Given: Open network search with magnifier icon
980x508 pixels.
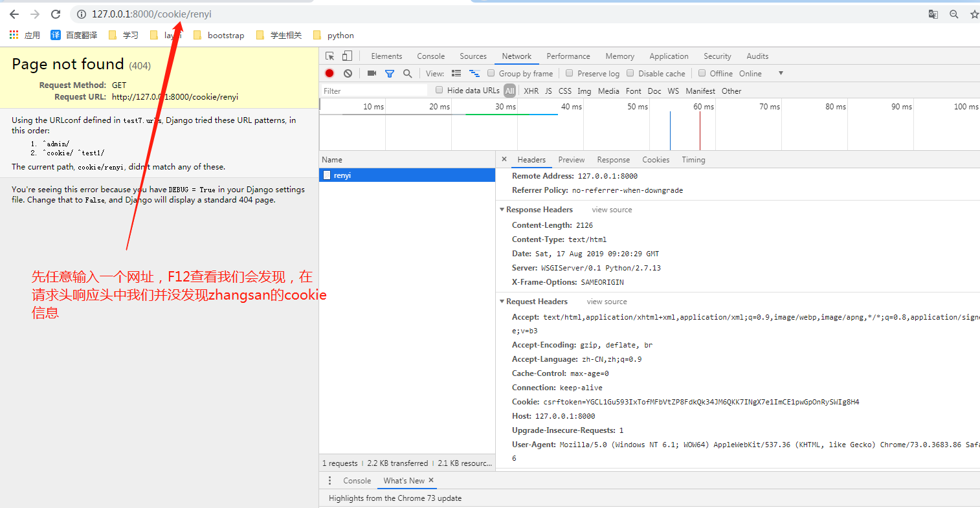Looking at the screenshot, I should (x=407, y=73).
